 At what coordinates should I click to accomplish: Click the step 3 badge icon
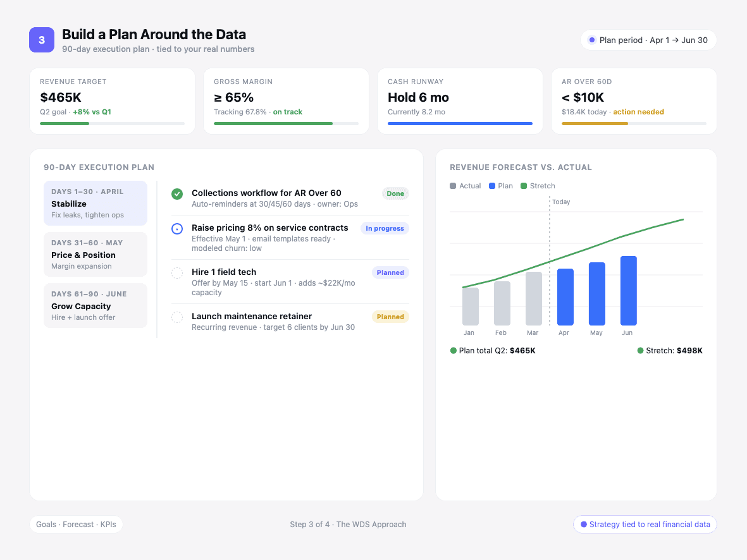point(42,39)
